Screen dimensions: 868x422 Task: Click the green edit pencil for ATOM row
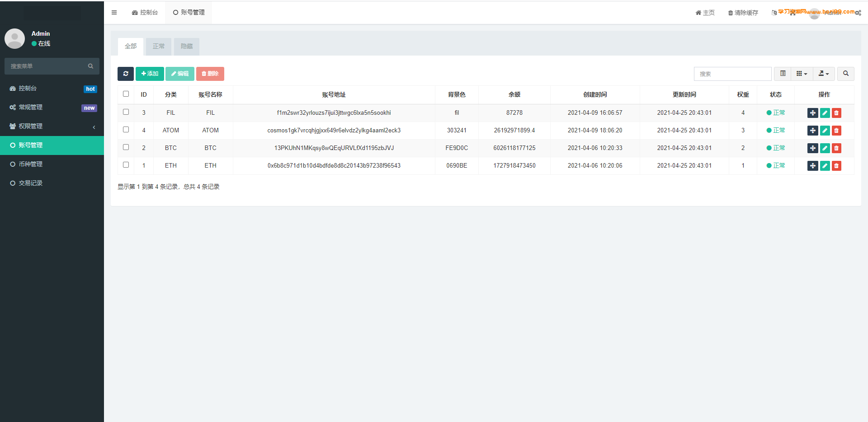[825, 131]
